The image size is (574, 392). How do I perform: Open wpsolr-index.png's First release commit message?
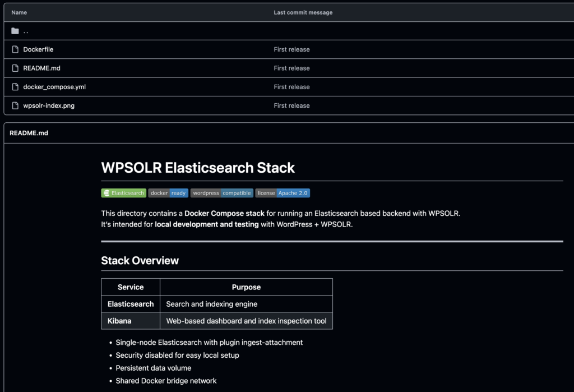[291, 105]
